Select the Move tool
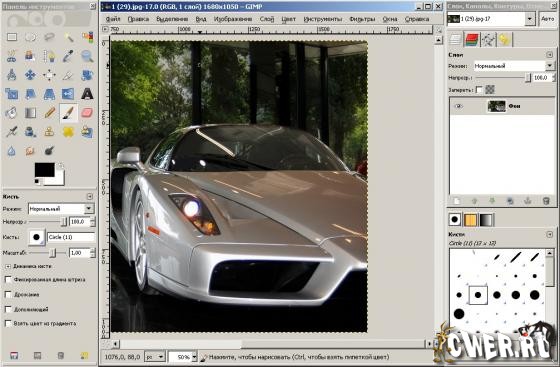The width and height of the screenshot is (560, 367). point(30,75)
